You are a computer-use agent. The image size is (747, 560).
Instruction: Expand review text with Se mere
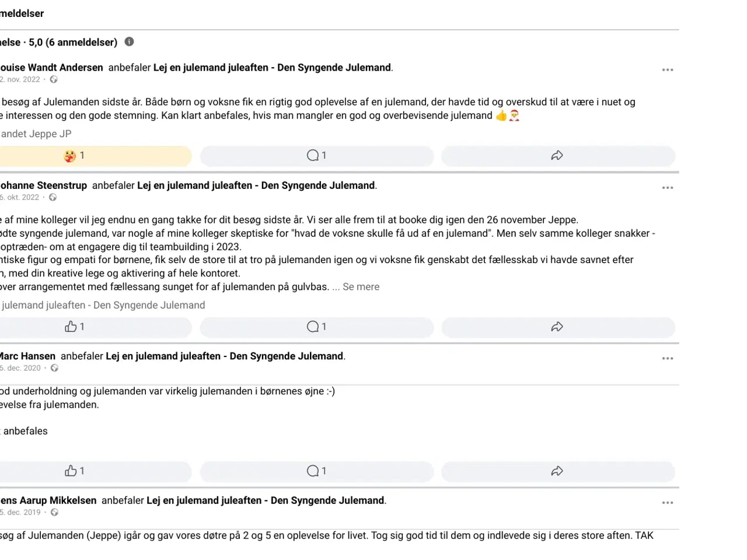point(361,287)
